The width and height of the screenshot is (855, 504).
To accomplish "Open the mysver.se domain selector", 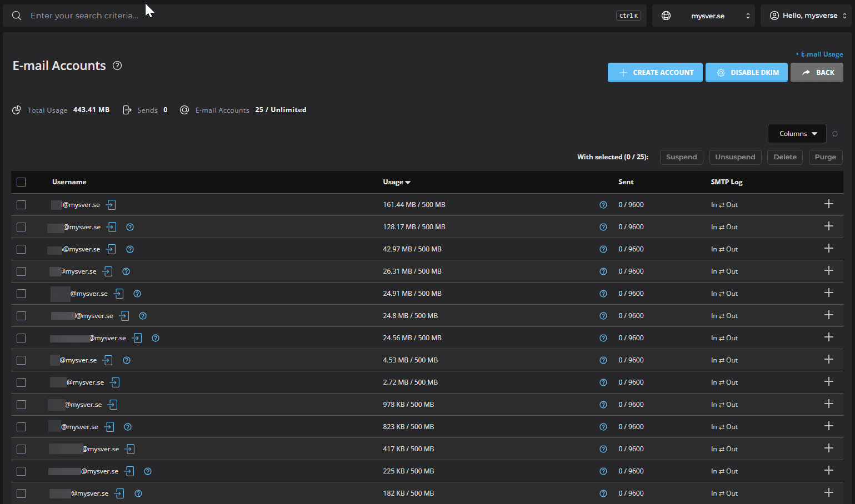I will [x=704, y=16].
